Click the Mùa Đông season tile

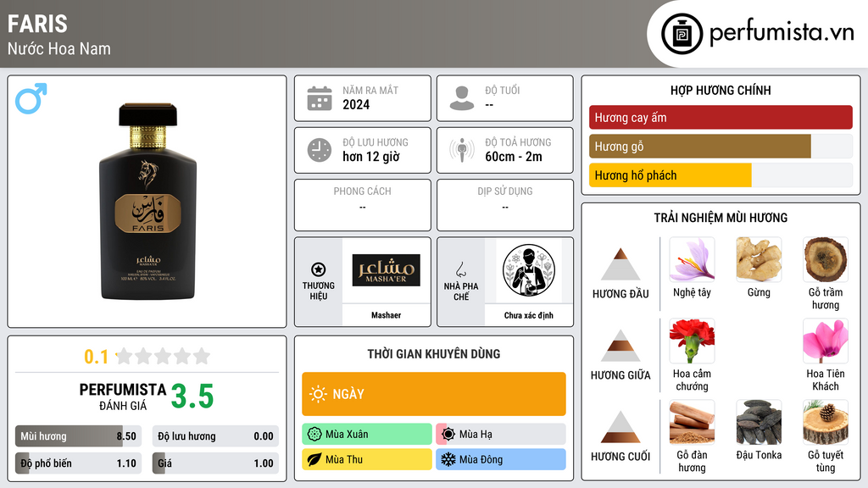pyautogui.click(x=501, y=459)
